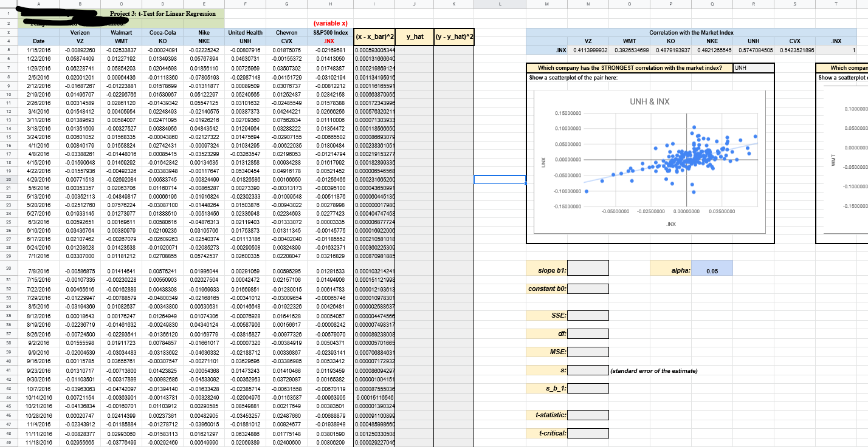Select column header J
Image resolution: width=868 pixels, height=447 pixels.
point(415,4)
